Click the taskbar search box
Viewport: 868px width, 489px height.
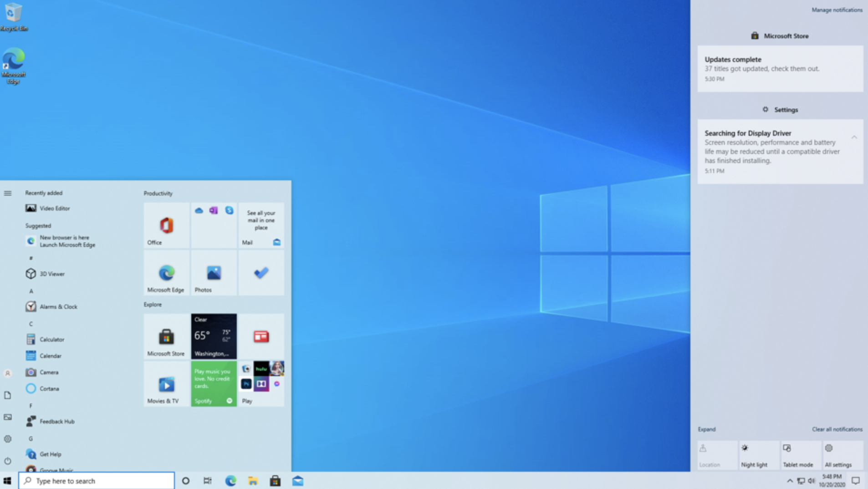(97, 481)
